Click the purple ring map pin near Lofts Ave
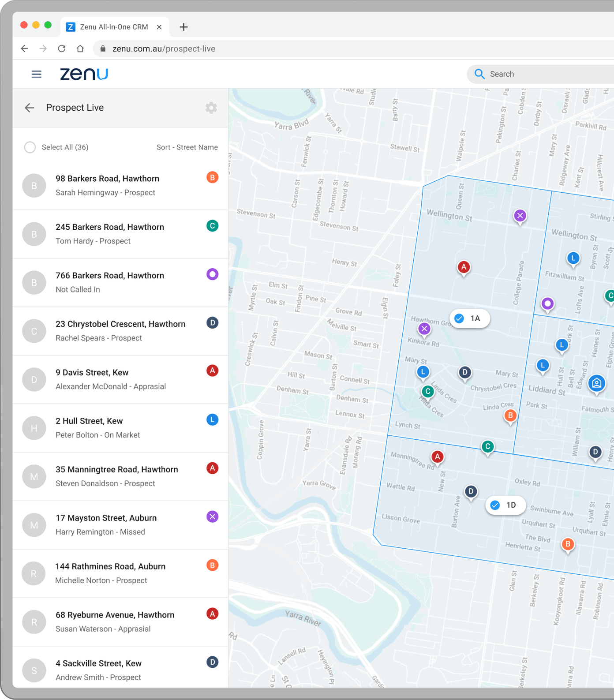The image size is (614, 700). [547, 304]
